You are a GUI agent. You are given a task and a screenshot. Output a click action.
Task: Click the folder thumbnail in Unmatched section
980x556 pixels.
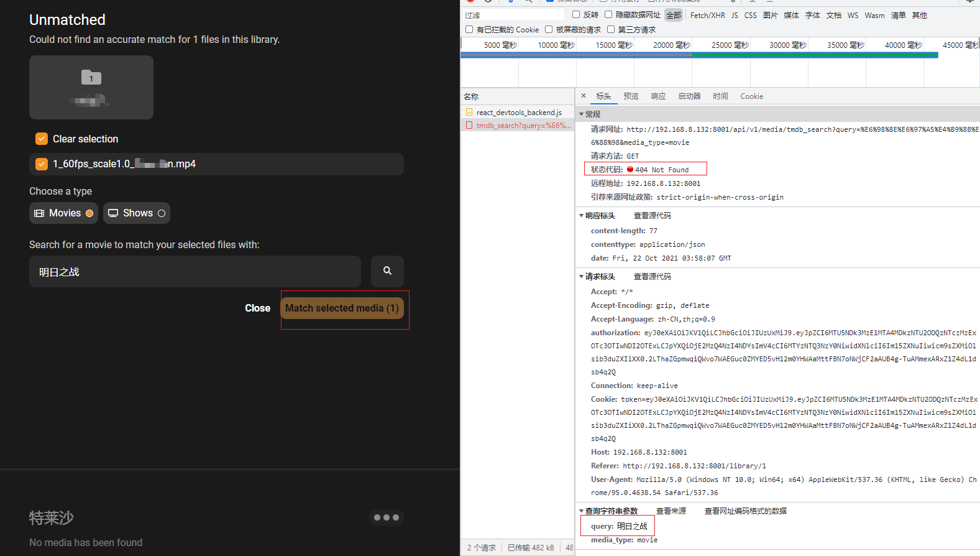tap(91, 87)
